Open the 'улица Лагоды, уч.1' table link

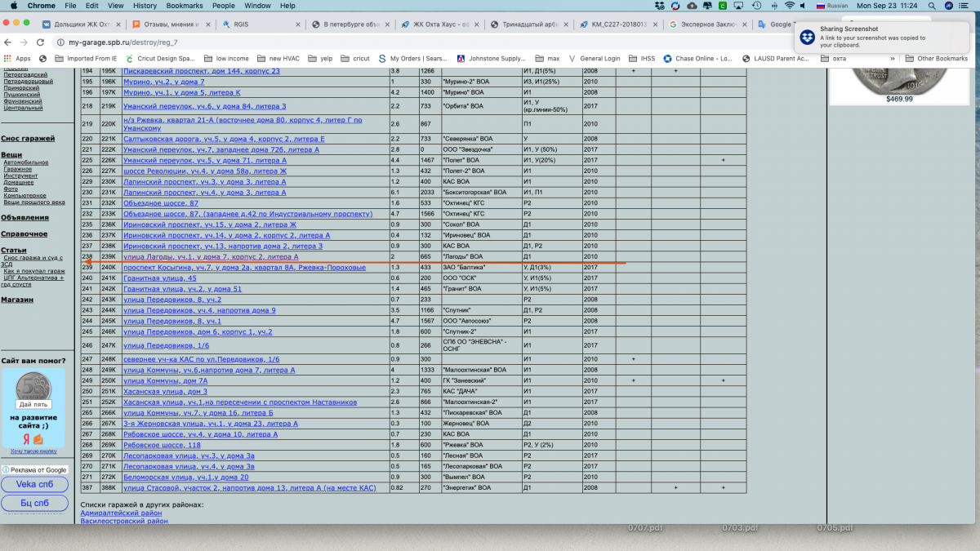(211, 257)
